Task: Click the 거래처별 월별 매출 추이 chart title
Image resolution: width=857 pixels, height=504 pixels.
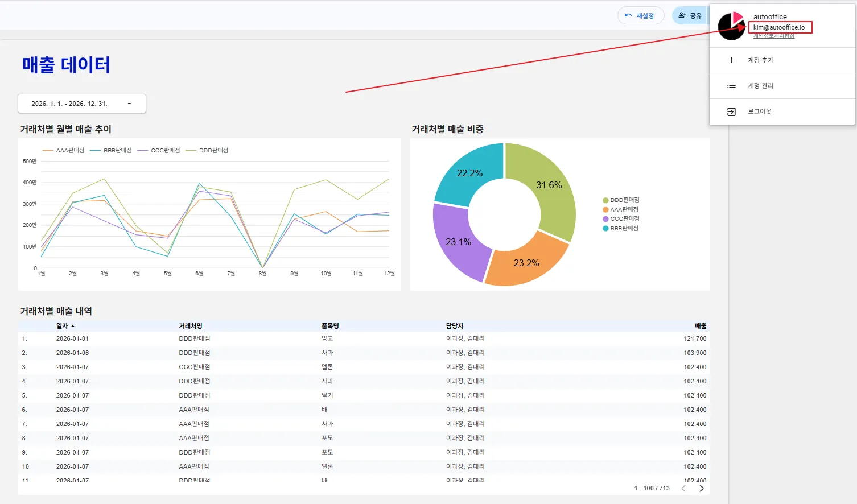Action: 66,129
